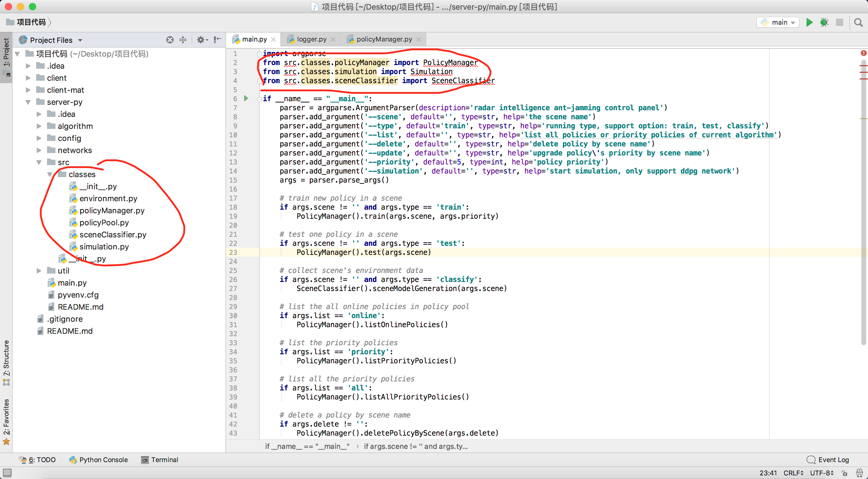
Task: Open the Terminal tool window
Action: [160, 459]
